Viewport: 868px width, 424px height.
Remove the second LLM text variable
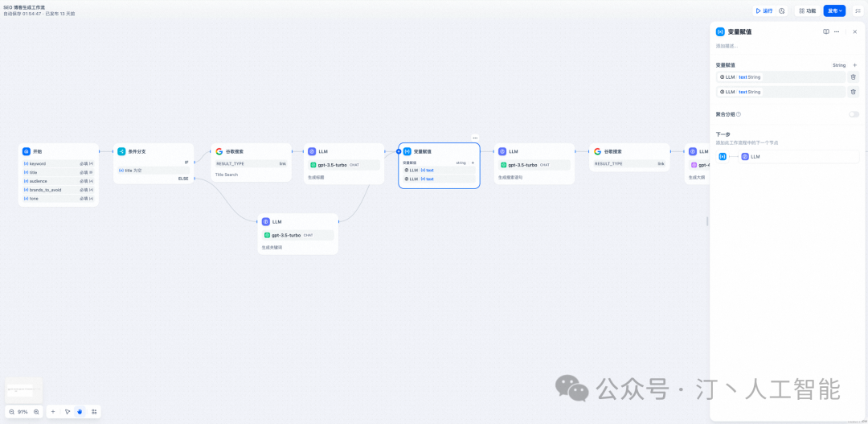pos(853,92)
